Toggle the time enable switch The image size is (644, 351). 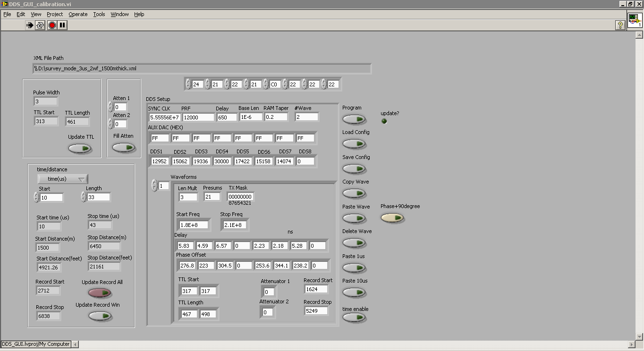[x=354, y=318]
